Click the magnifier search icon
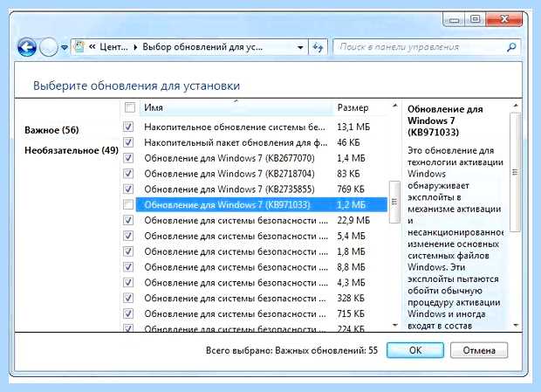 click(x=511, y=47)
